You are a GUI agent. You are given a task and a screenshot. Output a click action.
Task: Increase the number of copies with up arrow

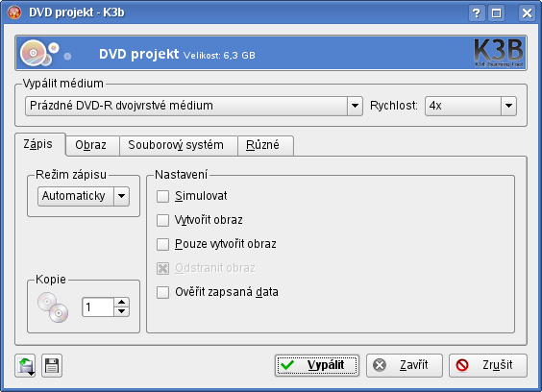(121, 302)
